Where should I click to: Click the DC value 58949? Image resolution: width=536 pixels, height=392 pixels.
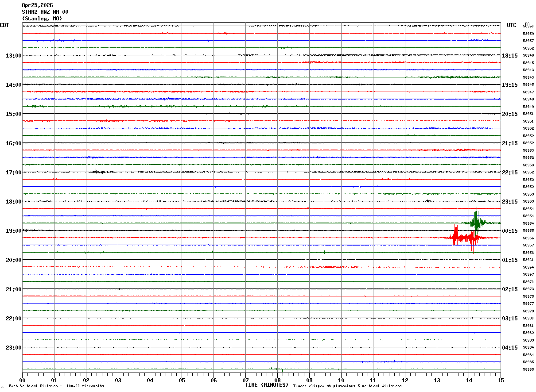528,107
